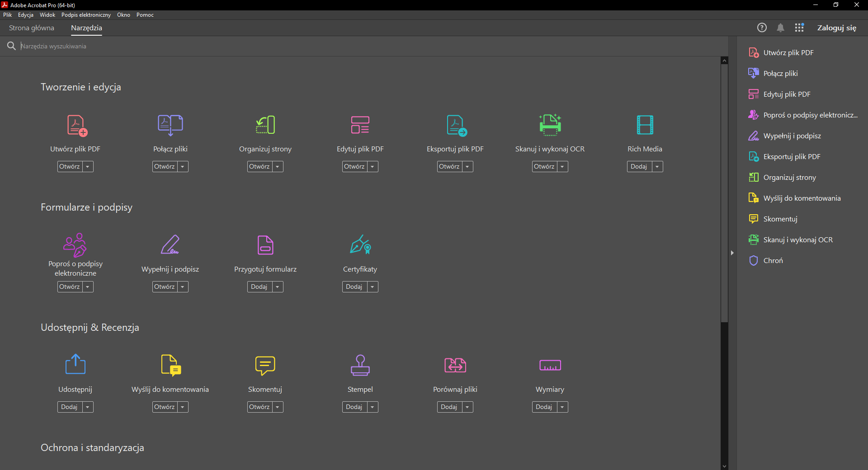
Task: Open Edytuj plik PDF shortcut in right pane
Action: click(x=779, y=94)
